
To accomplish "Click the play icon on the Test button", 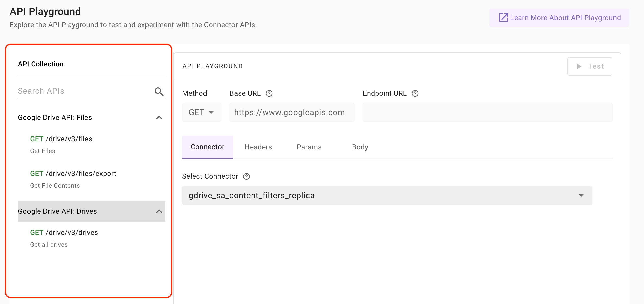I will click(579, 66).
